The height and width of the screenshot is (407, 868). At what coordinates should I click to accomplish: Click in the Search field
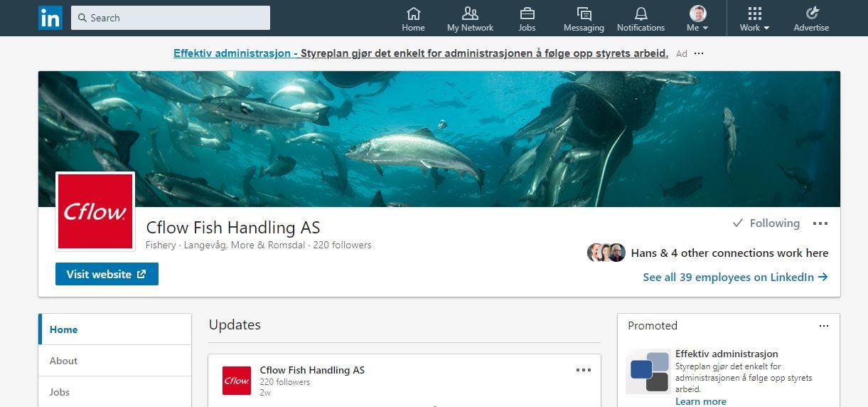pyautogui.click(x=171, y=18)
